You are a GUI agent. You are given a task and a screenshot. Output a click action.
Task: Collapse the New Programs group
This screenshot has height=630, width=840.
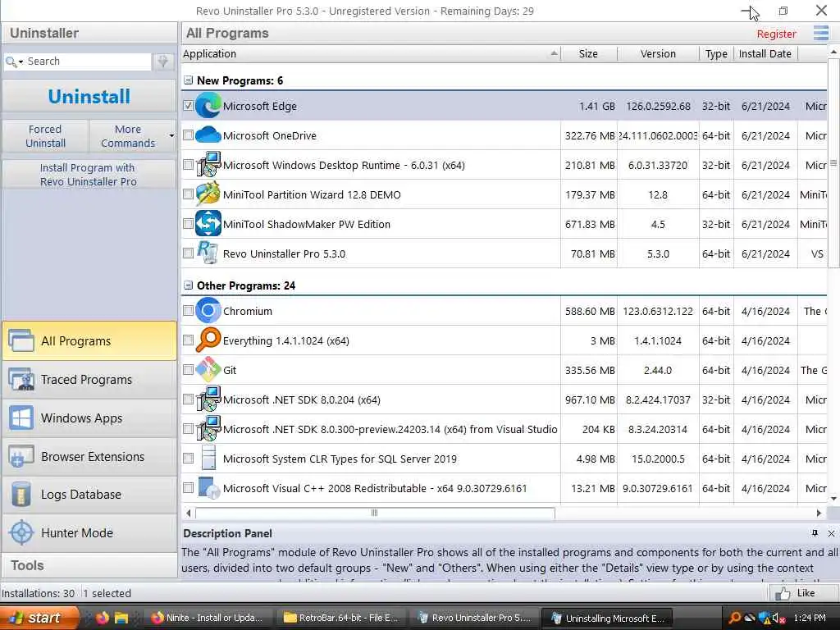pos(188,80)
